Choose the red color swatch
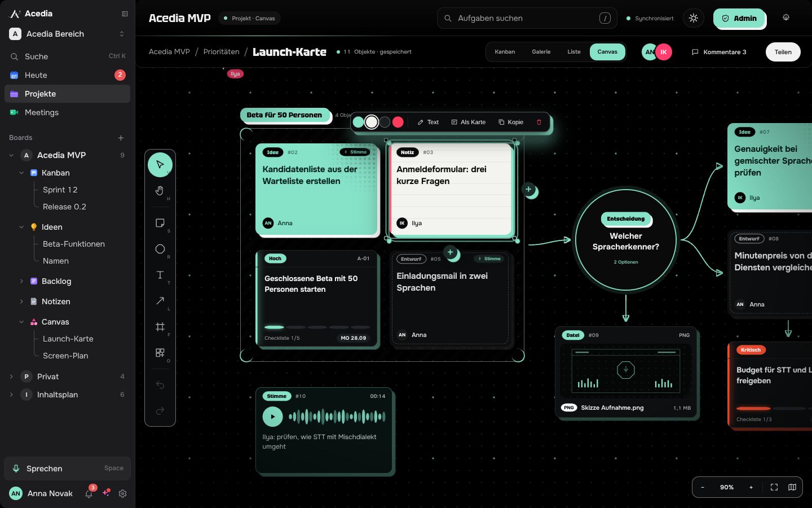Screen dimensions: 812x508 pos(398,122)
